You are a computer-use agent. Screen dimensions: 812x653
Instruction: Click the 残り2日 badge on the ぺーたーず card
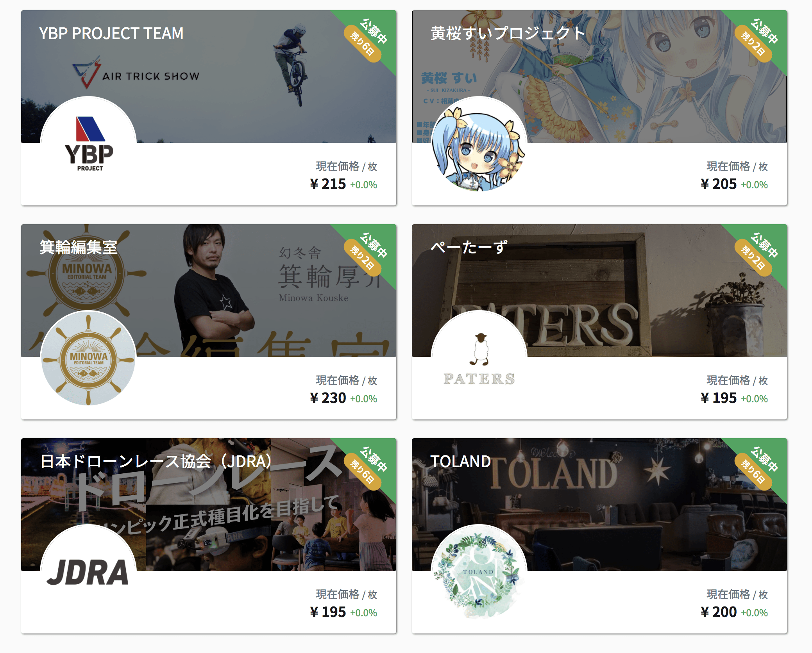(x=753, y=258)
